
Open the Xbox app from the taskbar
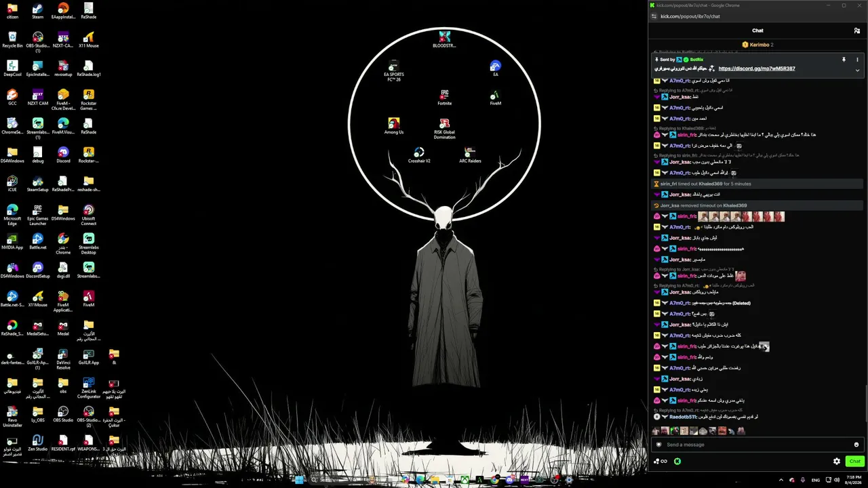(x=465, y=480)
